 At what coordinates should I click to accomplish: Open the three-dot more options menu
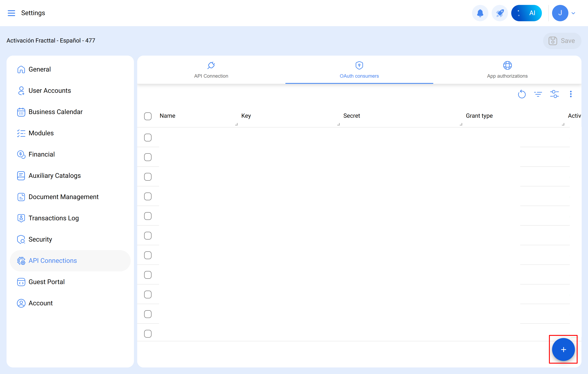click(x=571, y=94)
